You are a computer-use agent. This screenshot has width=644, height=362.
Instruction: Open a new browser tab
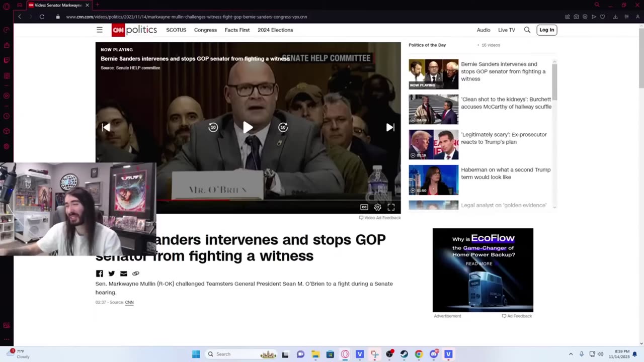(x=98, y=5)
